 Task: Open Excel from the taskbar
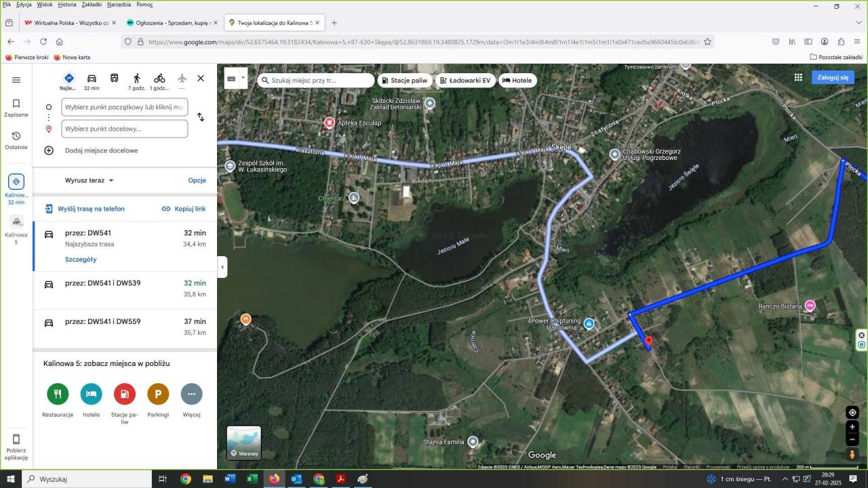coord(252,479)
